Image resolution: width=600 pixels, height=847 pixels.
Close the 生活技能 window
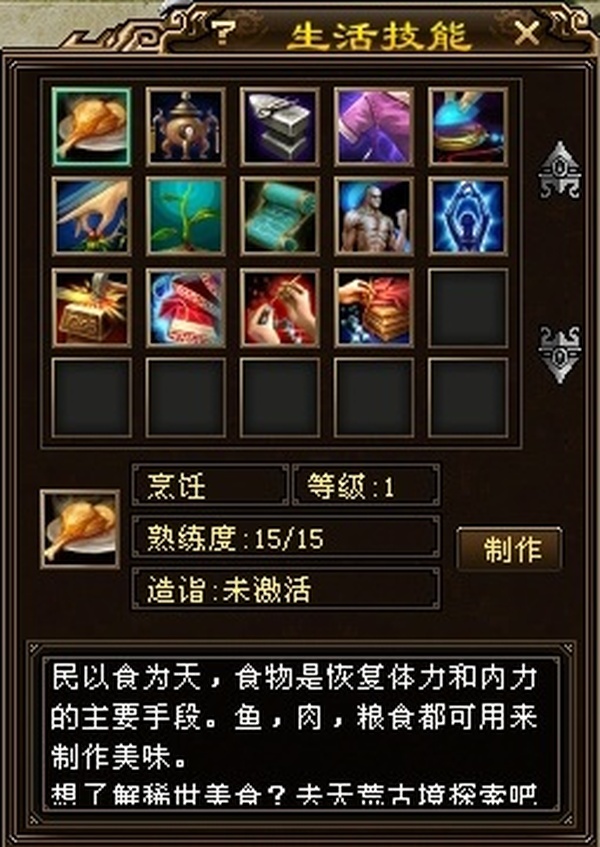(527, 35)
